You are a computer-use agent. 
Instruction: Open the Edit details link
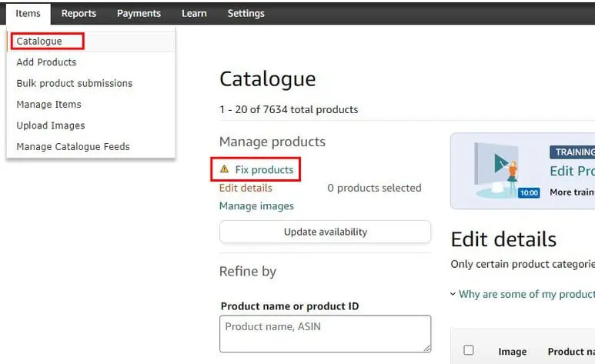(x=246, y=188)
